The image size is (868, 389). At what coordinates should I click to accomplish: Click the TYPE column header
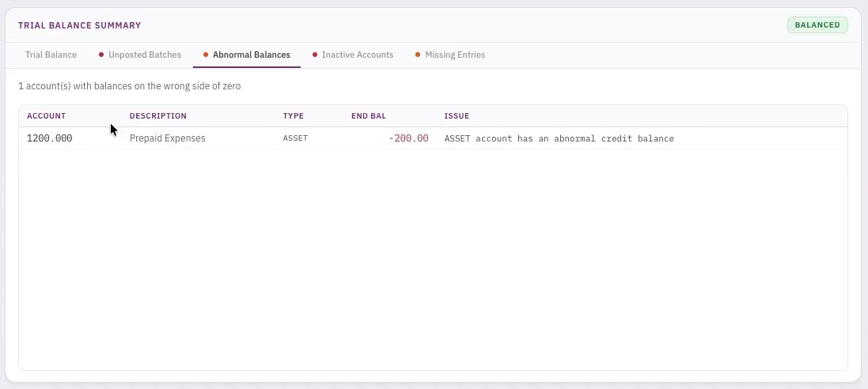point(293,116)
